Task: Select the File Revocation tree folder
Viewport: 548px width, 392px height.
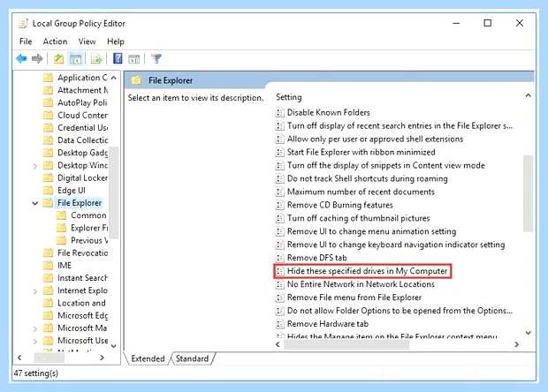Action: pos(83,253)
